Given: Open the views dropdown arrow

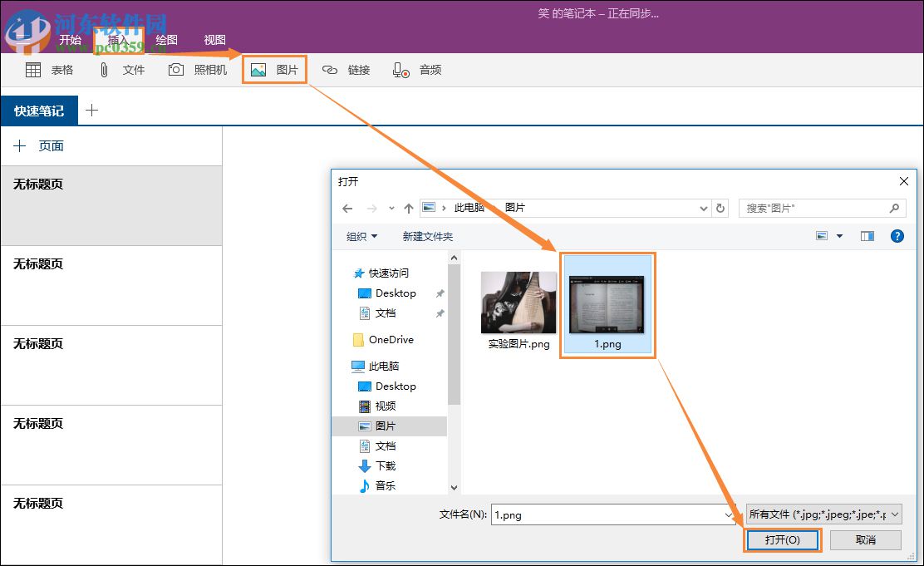Looking at the screenshot, I should pos(839,236).
